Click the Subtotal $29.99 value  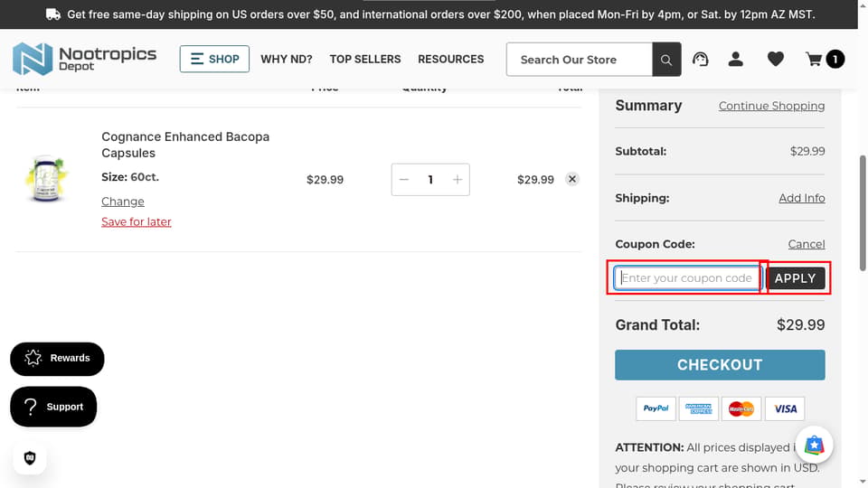tap(807, 151)
